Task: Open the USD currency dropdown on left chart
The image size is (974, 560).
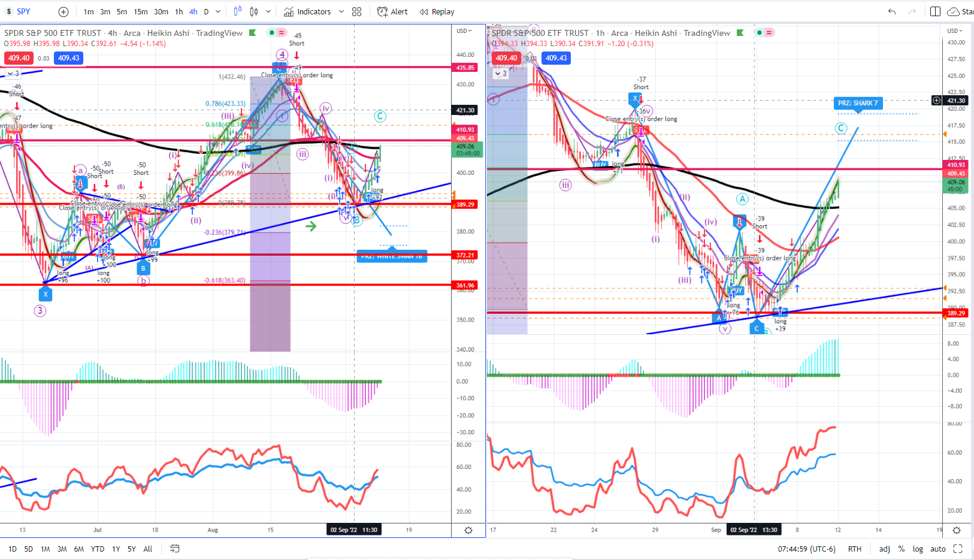Action: (x=464, y=31)
